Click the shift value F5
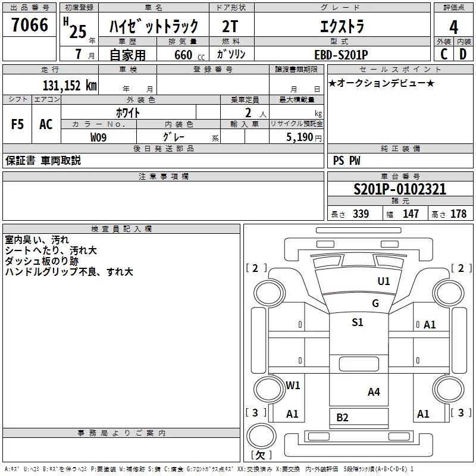Screen dimensions: 476x476 pyautogui.click(x=17, y=124)
